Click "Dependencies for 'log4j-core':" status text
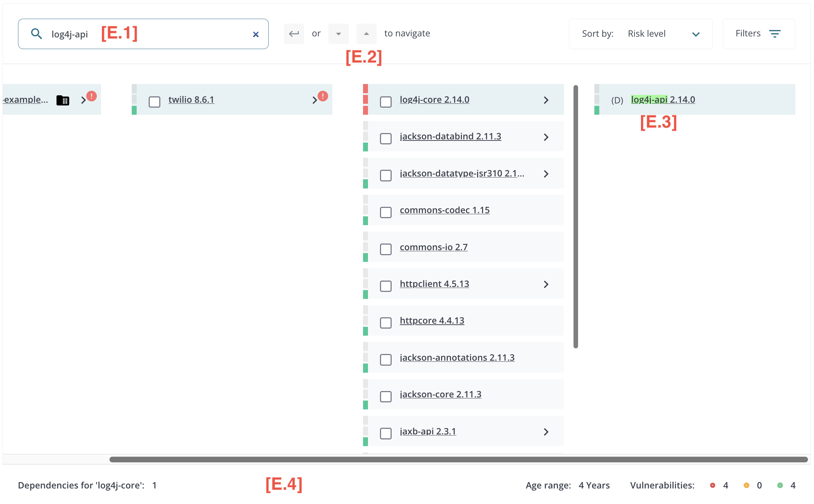Screen dimensions: 814x504 click(x=81, y=486)
